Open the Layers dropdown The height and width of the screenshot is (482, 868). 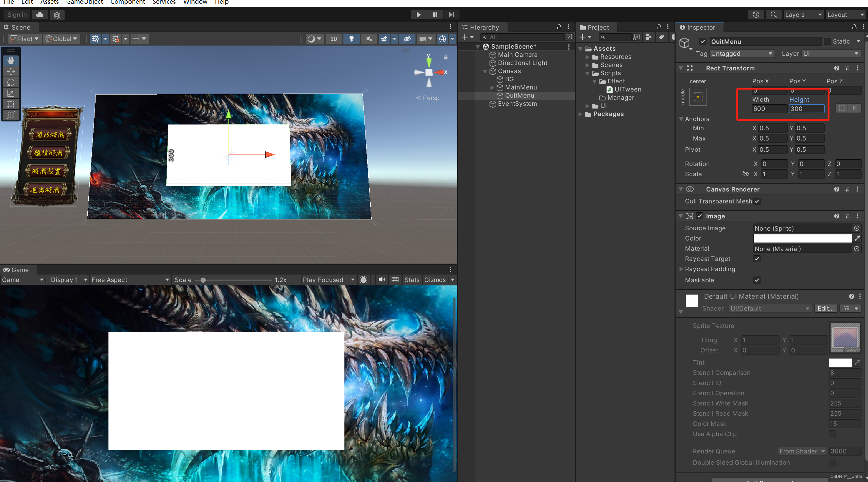[x=803, y=15]
